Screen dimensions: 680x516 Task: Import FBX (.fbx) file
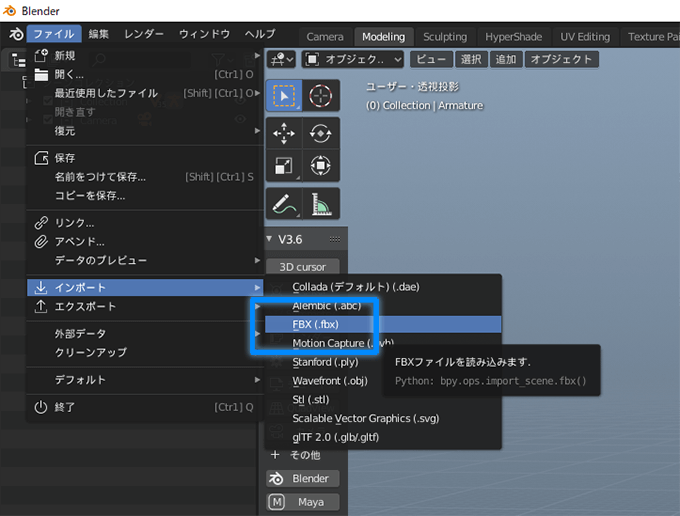click(x=383, y=324)
